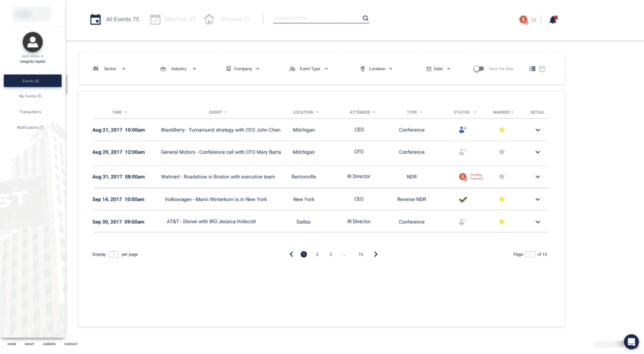This screenshot has height=354, width=644.
Task: Expand General Motors event details chevron
Action: coord(538,152)
